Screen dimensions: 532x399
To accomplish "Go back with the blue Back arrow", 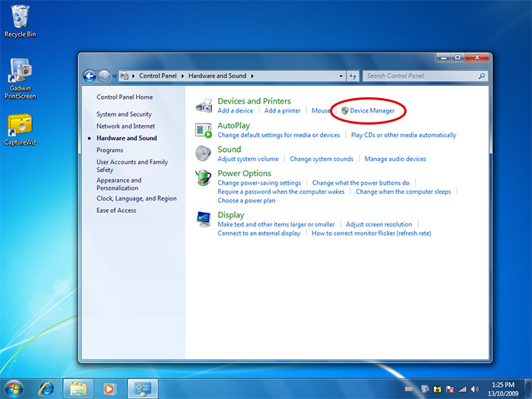I will [x=90, y=76].
